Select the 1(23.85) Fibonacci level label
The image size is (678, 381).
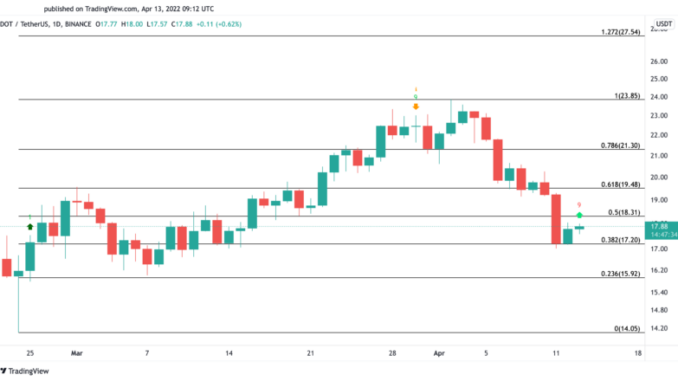627,96
